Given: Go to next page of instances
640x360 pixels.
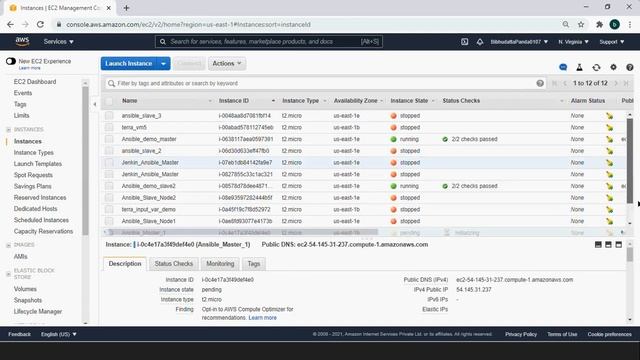Looking at the screenshot, I should point(616,83).
